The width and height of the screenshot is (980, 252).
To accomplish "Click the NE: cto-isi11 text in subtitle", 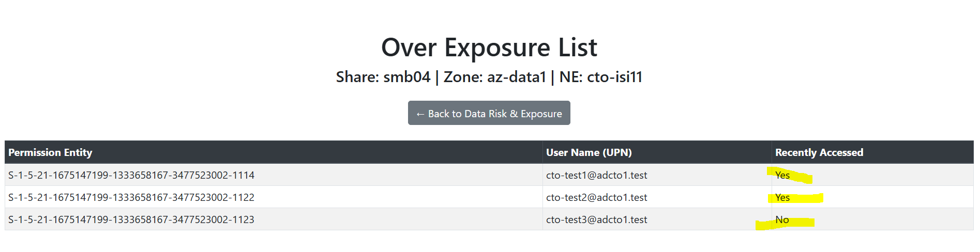I will [x=601, y=77].
